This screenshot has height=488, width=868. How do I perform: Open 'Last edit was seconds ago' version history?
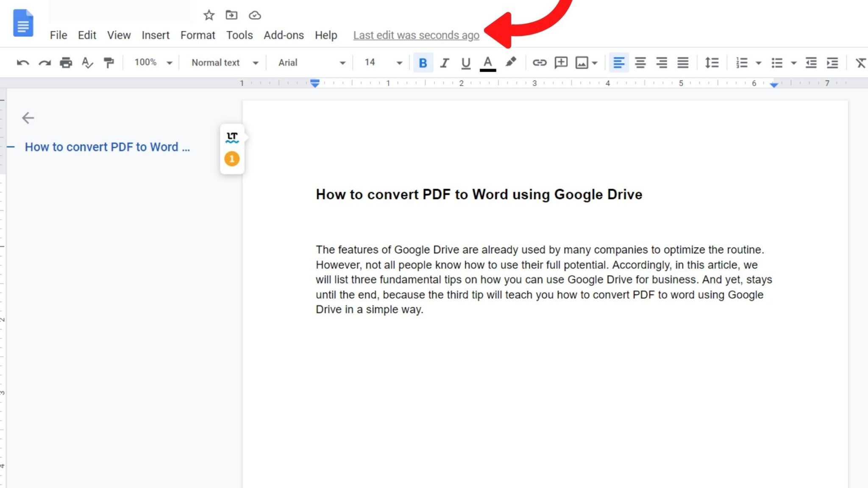(x=416, y=35)
